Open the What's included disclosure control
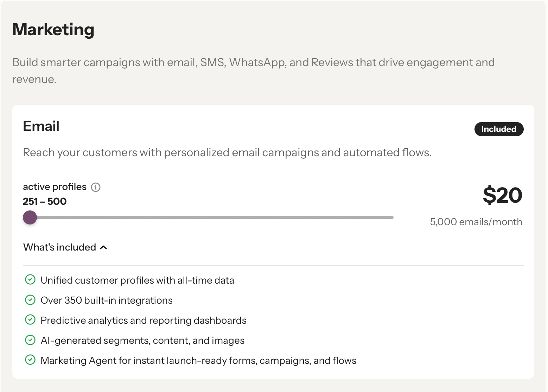 65,247
